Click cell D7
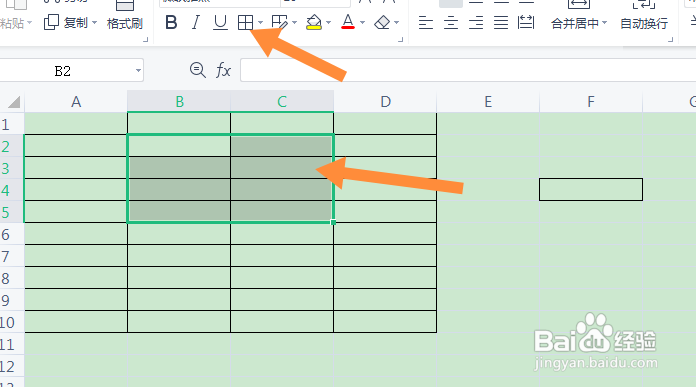 (385, 256)
